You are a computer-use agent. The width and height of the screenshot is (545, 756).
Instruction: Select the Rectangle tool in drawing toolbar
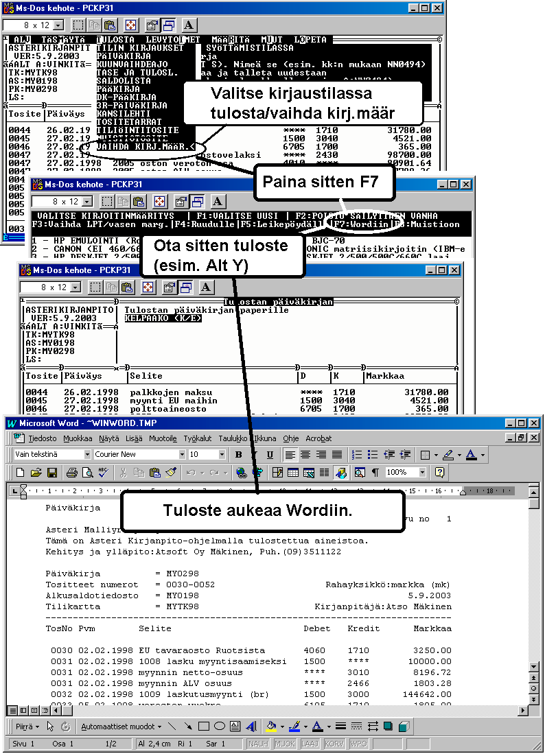(x=204, y=726)
